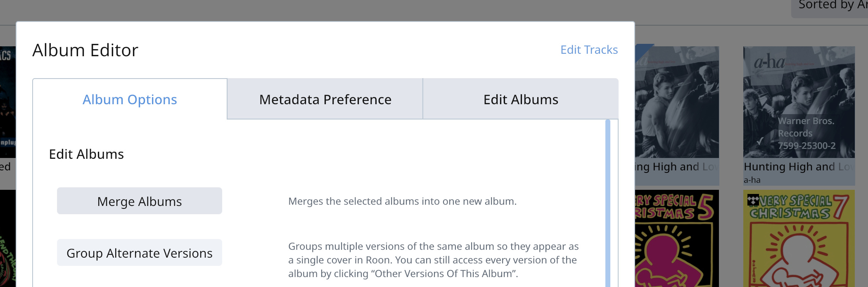
Task: Click the partially hidden Hunting High and Low title
Action: coord(677,167)
